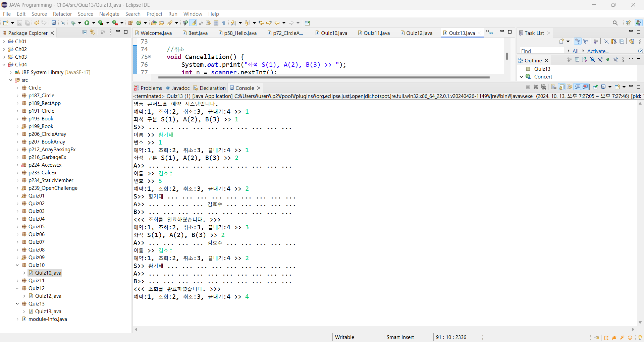Screen dimensions: 644x342
Task: Toggle Scroll Lock in the Console toolbar
Action: pos(562,87)
